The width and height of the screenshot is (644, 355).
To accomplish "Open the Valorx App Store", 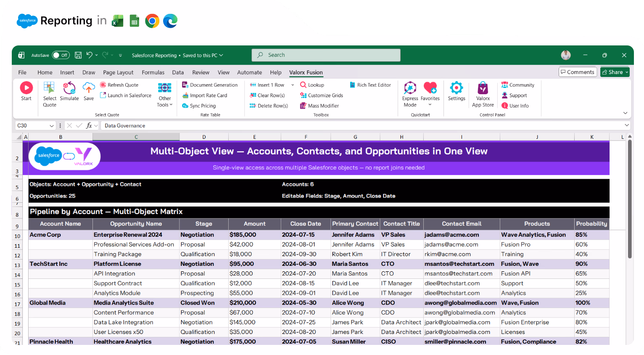I will coord(483,92).
